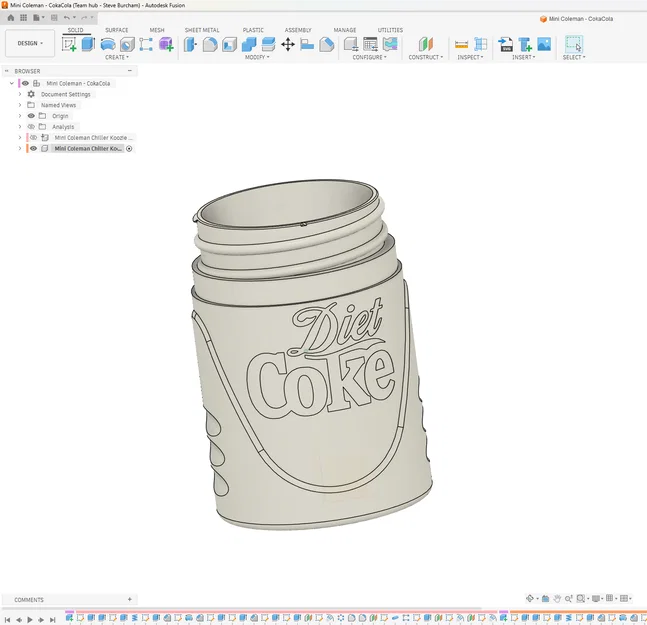Open the CONFIGURE dropdown
The height and width of the screenshot is (625, 647).
(369, 57)
